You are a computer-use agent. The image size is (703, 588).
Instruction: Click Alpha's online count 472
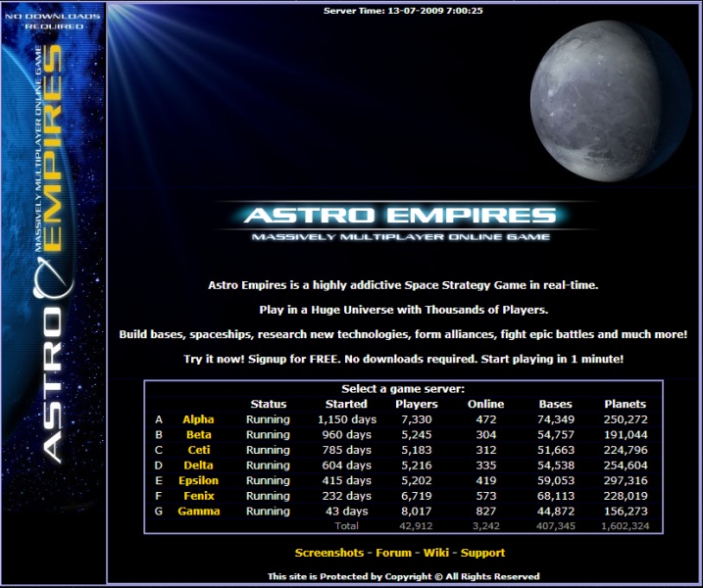tap(486, 419)
